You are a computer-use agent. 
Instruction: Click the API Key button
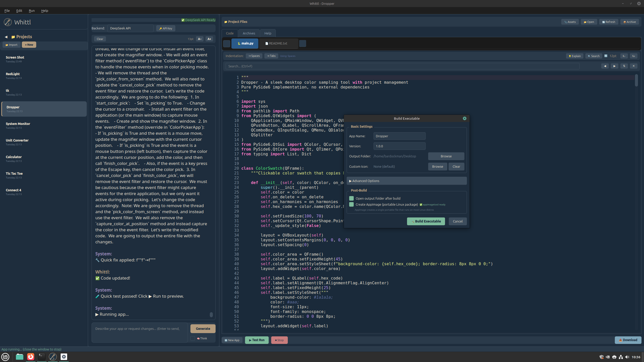pos(166,28)
